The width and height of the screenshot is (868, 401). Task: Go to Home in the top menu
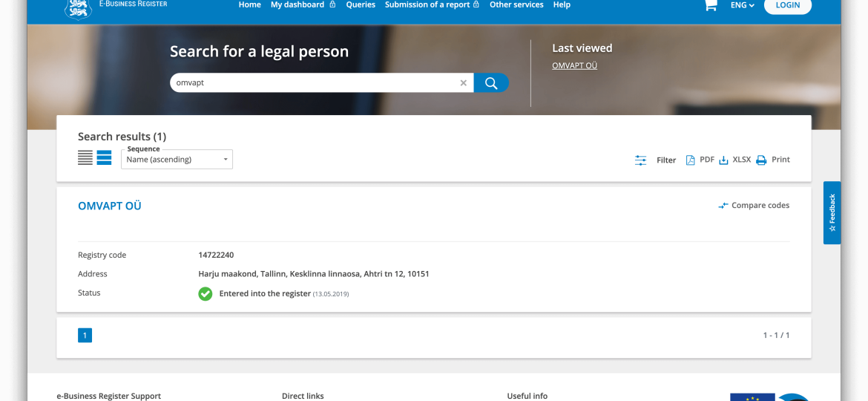coord(250,4)
